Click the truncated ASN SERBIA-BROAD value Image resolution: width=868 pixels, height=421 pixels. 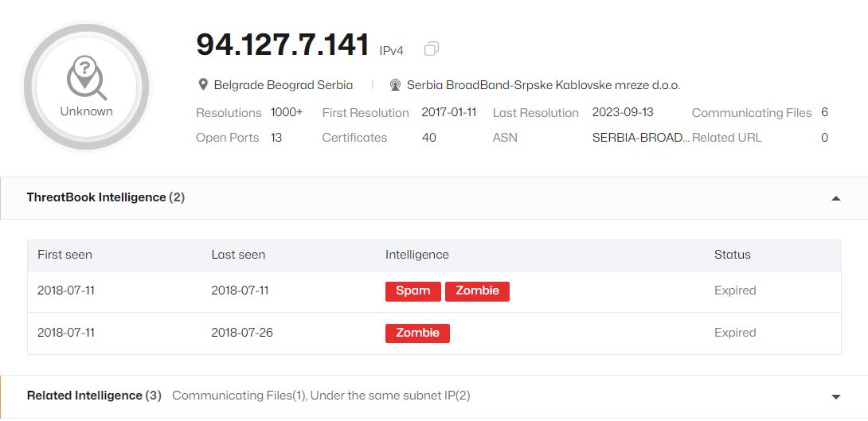coord(641,138)
